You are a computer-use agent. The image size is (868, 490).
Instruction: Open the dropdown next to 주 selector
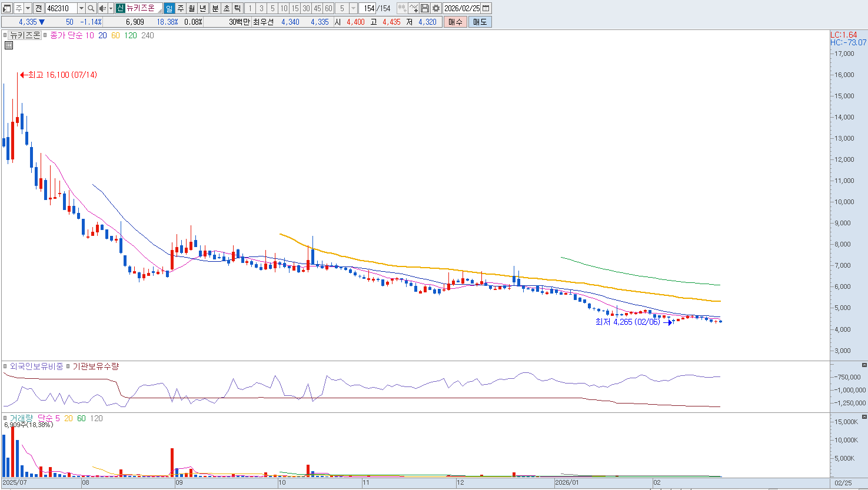click(28, 8)
